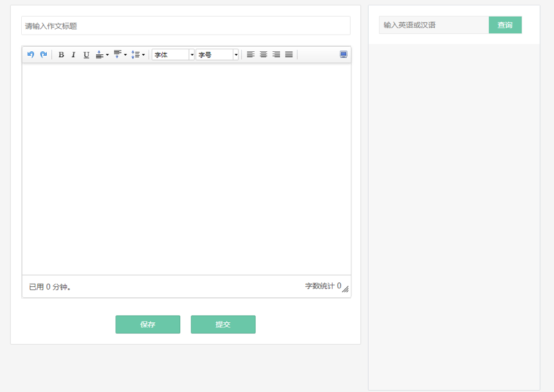The height and width of the screenshot is (392, 554).
Task: Justify the text on both sides
Action: pos(289,54)
